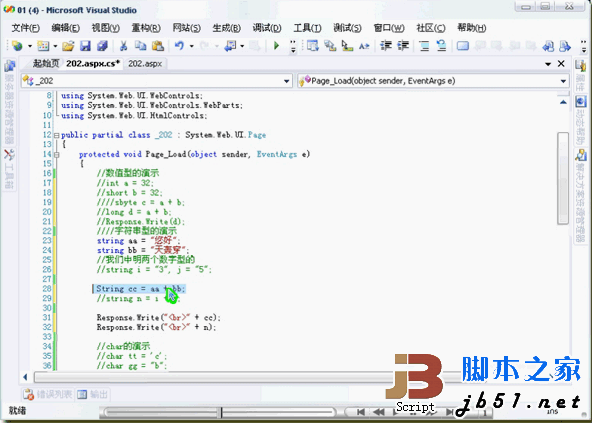Start debugging with the green play icon
592x423 pixels.
click(x=276, y=46)
